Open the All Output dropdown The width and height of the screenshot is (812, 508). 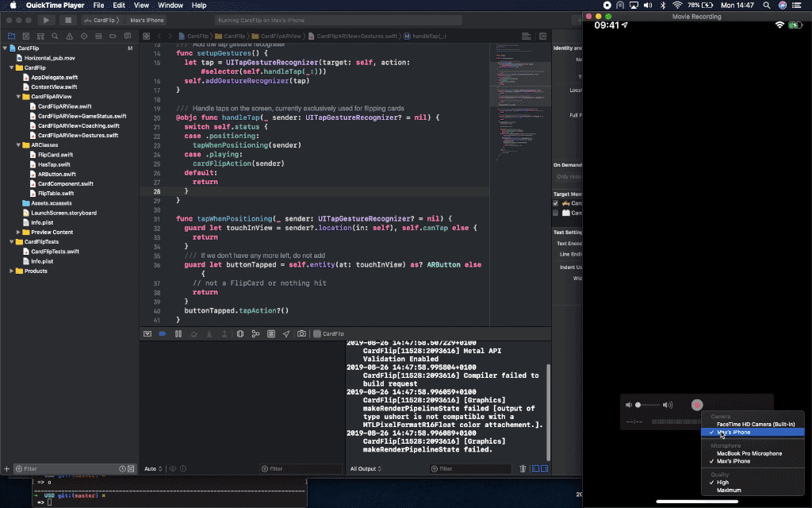click(366, 468)
